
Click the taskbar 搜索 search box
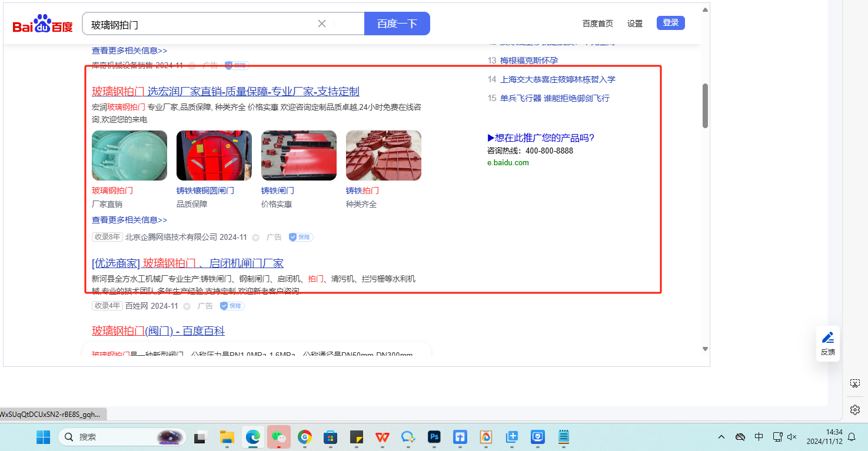(122, 437)
